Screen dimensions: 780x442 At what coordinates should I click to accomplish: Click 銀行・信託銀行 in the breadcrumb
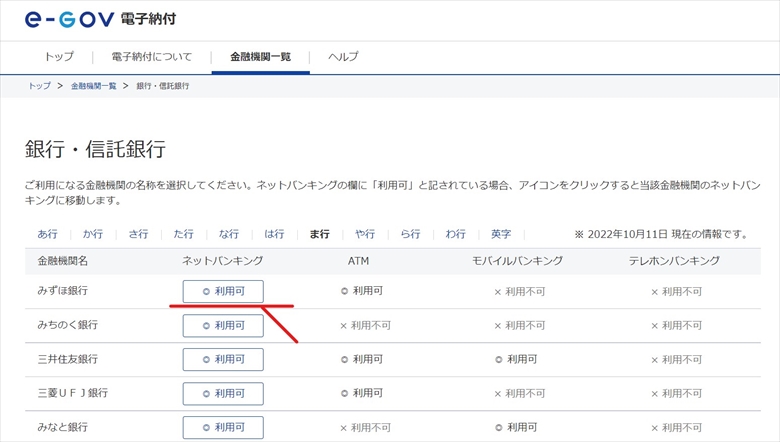coord(163,86)
